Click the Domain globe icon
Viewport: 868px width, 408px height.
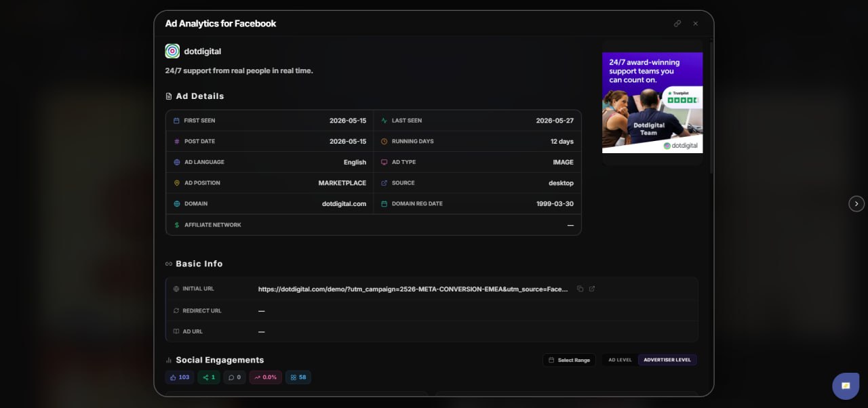176,204
